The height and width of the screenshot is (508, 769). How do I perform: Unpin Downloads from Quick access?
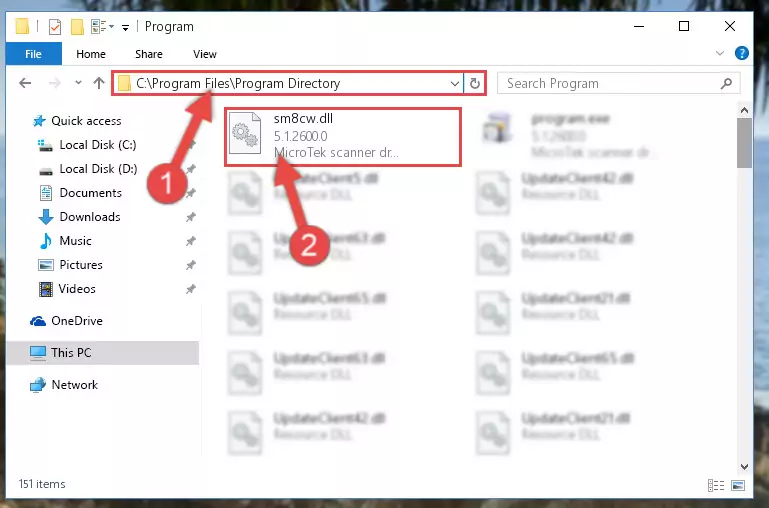point(191,217)
